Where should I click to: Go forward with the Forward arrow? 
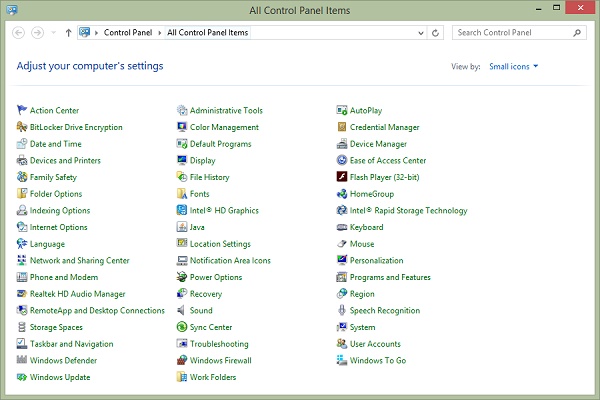pyautogui.click(x=38, y=33)
